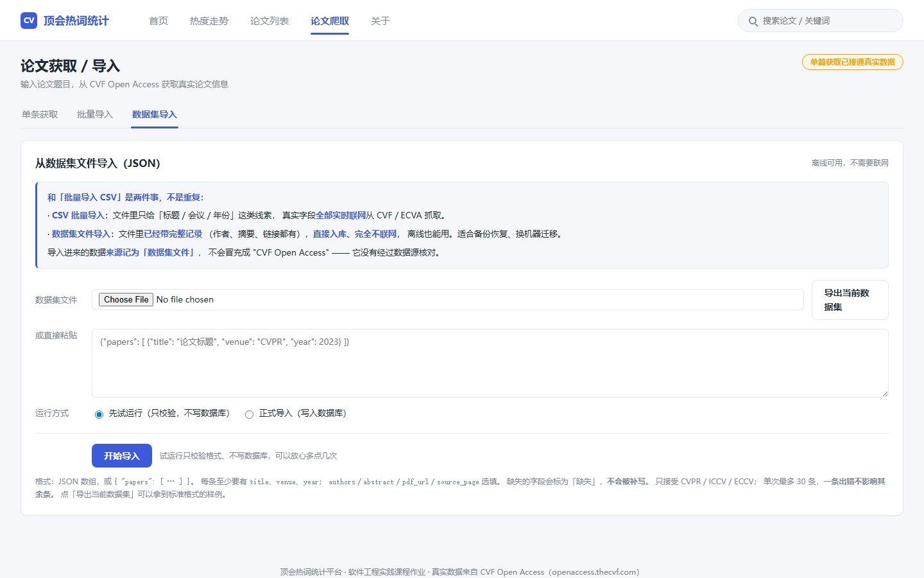Click the 试运行只校验格式 hint text
Screen dimensions: 924x578
(248, 456)
